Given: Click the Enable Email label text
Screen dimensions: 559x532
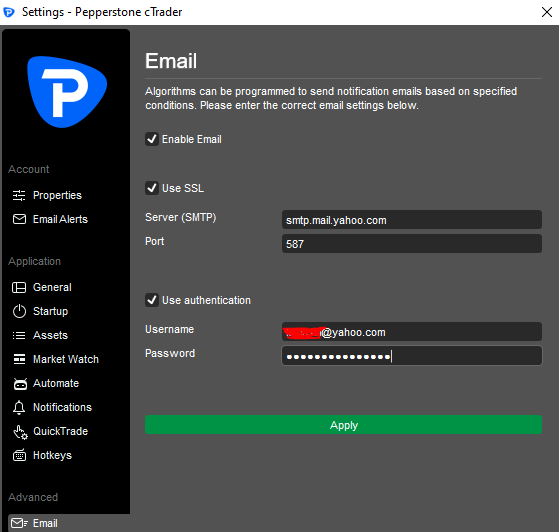Looking at the screenshot, I should 192,139.
